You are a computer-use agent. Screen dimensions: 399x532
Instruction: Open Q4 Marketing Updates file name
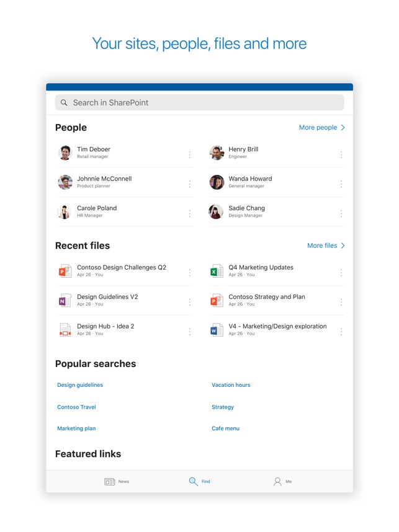coord(261,267)
